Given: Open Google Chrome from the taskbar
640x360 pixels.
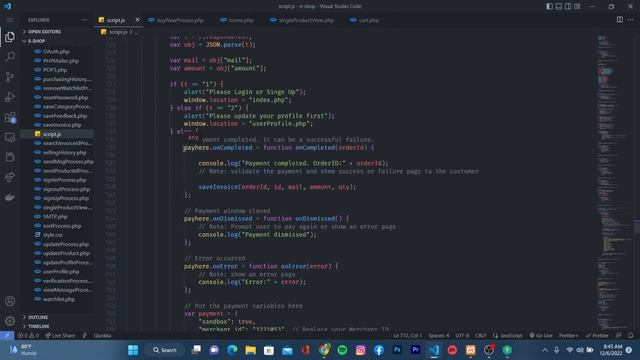Looking at the screenshot, I should pos(324,350).
